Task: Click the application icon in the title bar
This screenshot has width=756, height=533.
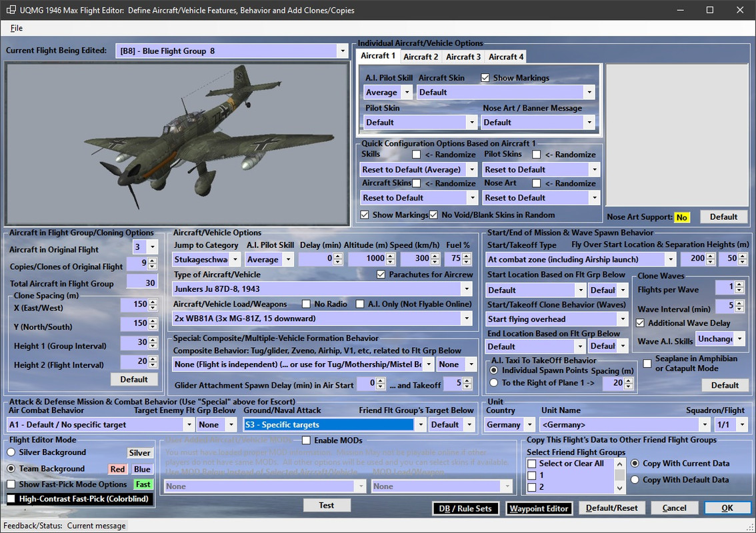Action: coord(11,10)
